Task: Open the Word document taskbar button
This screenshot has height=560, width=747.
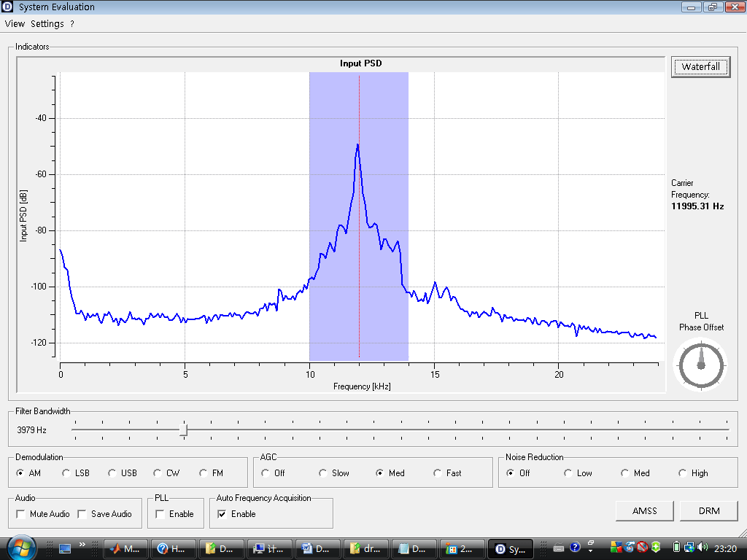Action: pos(317,548)
